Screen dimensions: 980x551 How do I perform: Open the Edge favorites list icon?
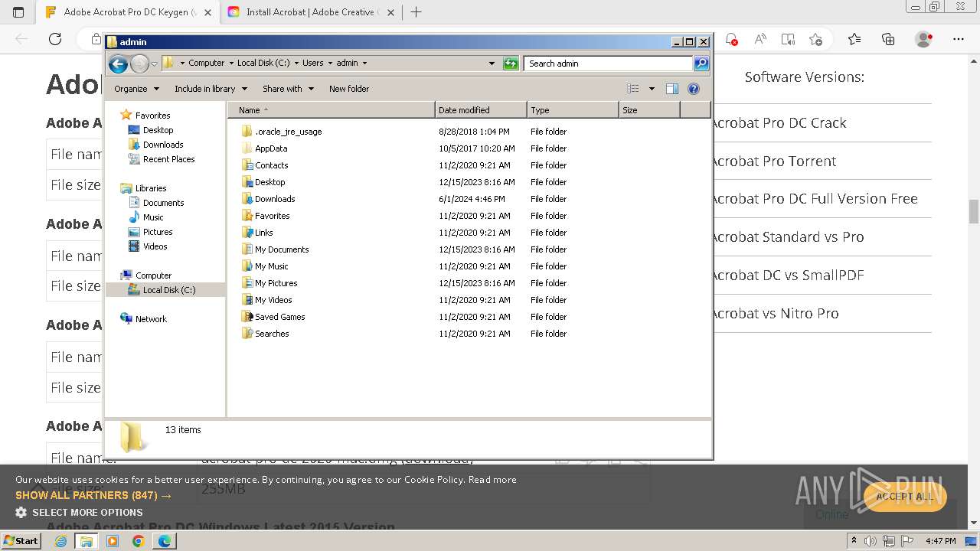click(854, 39)
